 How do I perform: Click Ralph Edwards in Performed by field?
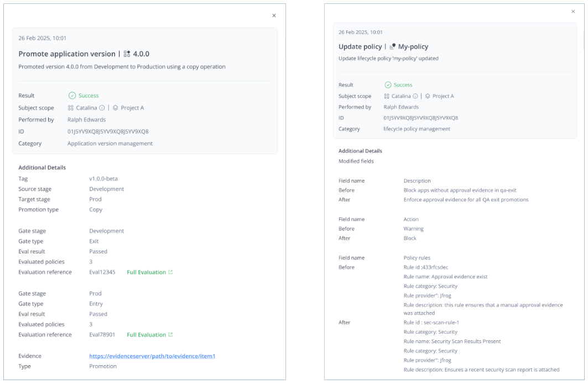[x=86, y=120]
